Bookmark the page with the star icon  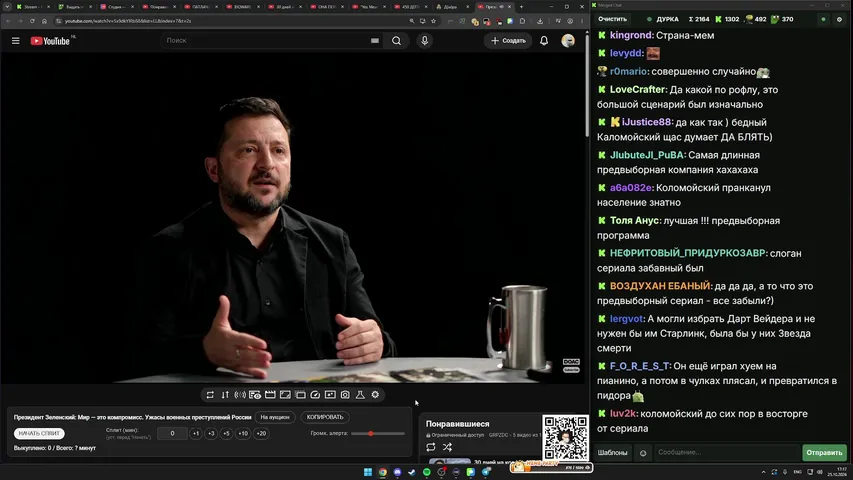[x=434, y=21]
